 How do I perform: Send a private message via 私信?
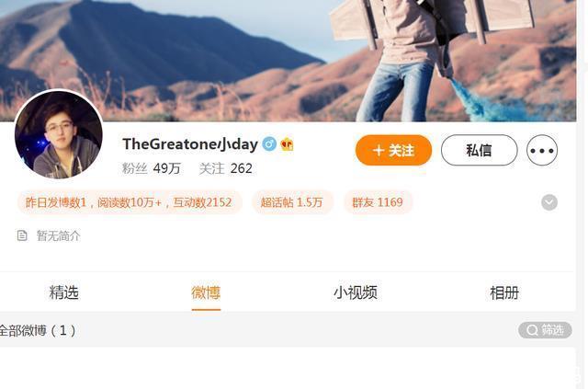click(x=480, y=150)
